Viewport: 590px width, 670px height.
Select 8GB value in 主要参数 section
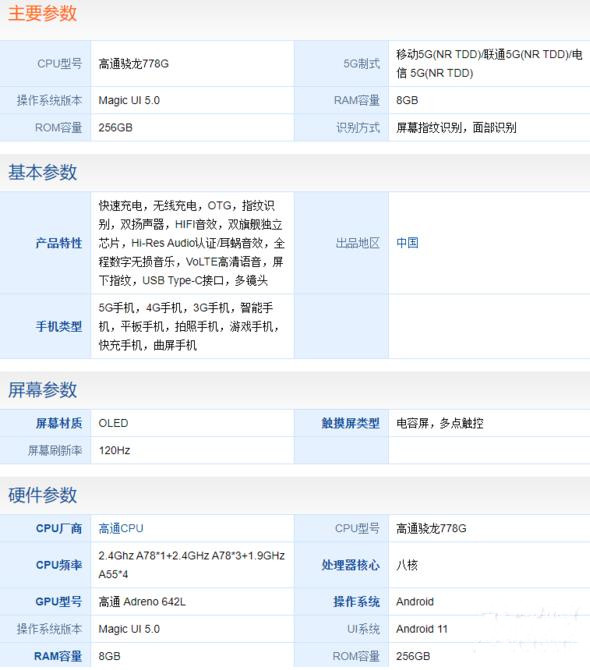407,100
